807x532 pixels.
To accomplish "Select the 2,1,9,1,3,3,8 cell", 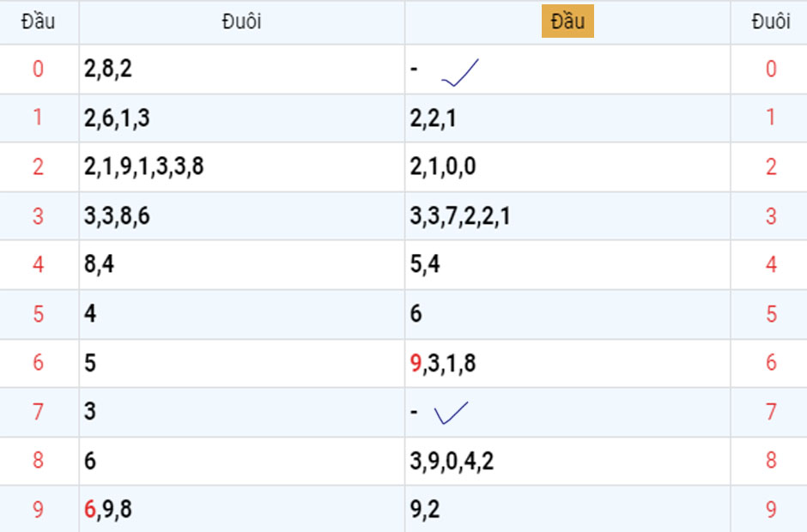I will 143,167.
